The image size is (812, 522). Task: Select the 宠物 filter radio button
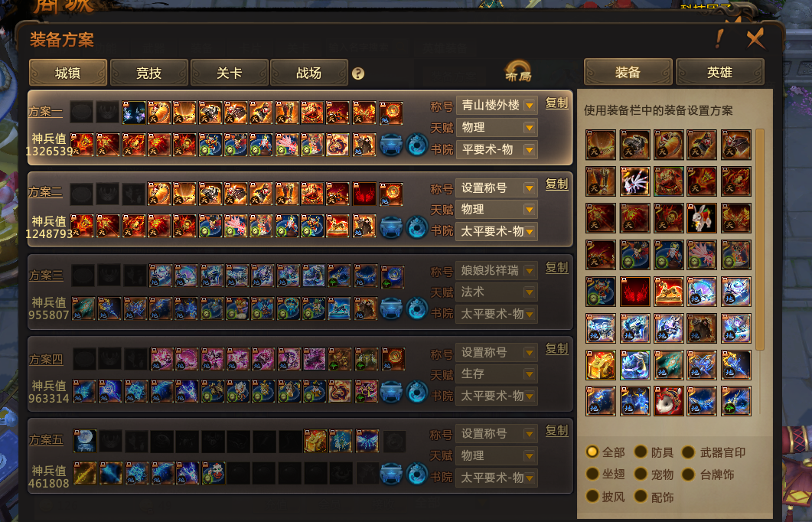[x=641, y=474]
